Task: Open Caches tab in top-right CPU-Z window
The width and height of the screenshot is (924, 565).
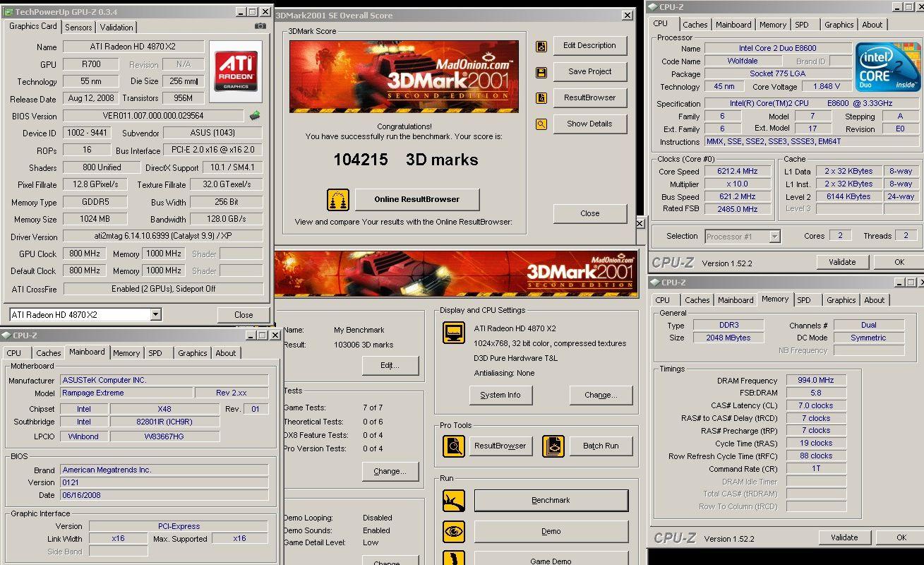Action: coord(695,25)
